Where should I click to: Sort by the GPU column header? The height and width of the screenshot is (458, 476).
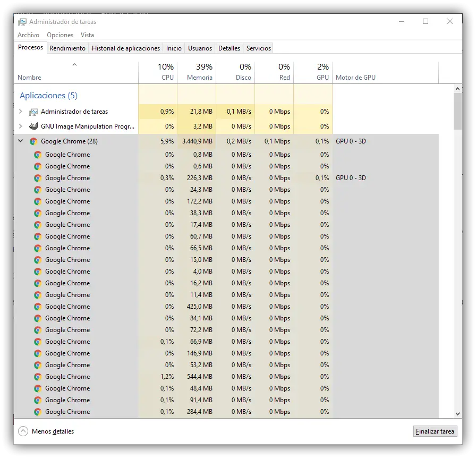313,72
